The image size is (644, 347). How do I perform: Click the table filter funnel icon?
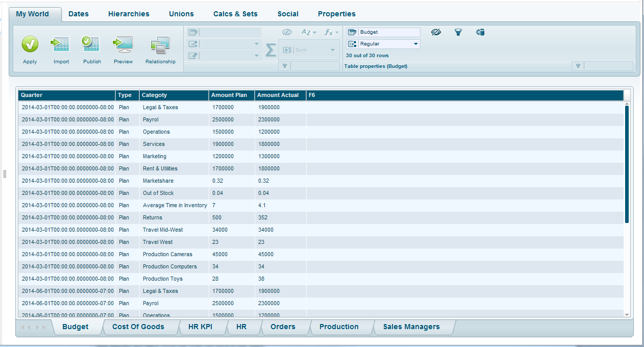click(x=458, y=32)
